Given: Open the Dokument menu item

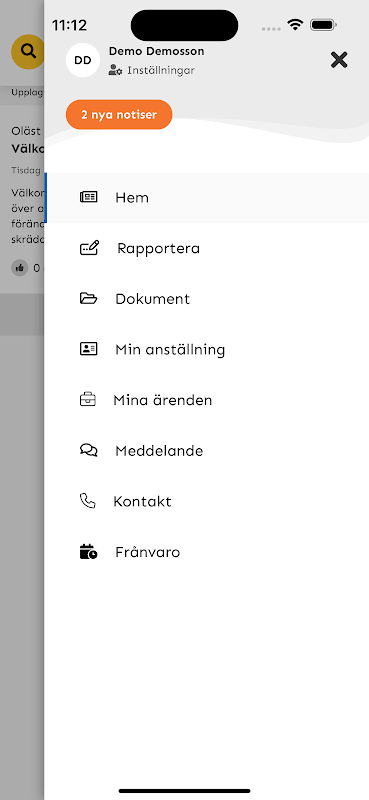Looking at the screenshot, I should click(207, 298).
